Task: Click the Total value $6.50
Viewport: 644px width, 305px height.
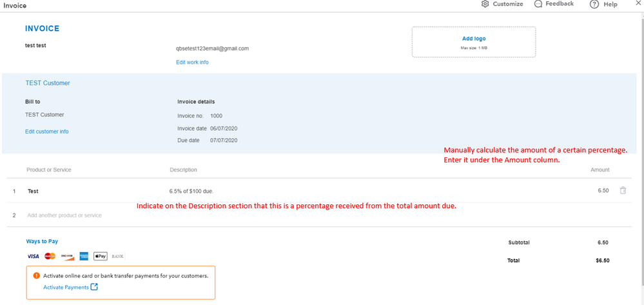Action: coord(603,261)
